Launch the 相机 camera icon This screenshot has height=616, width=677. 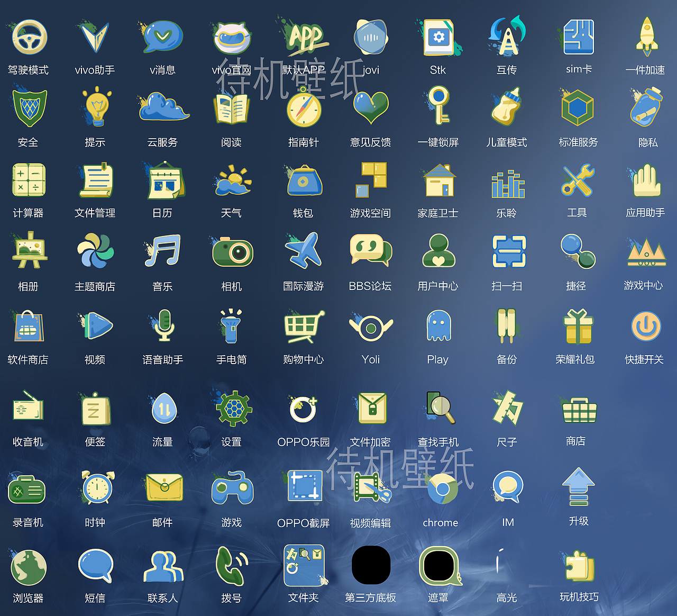tap(232, 252)
